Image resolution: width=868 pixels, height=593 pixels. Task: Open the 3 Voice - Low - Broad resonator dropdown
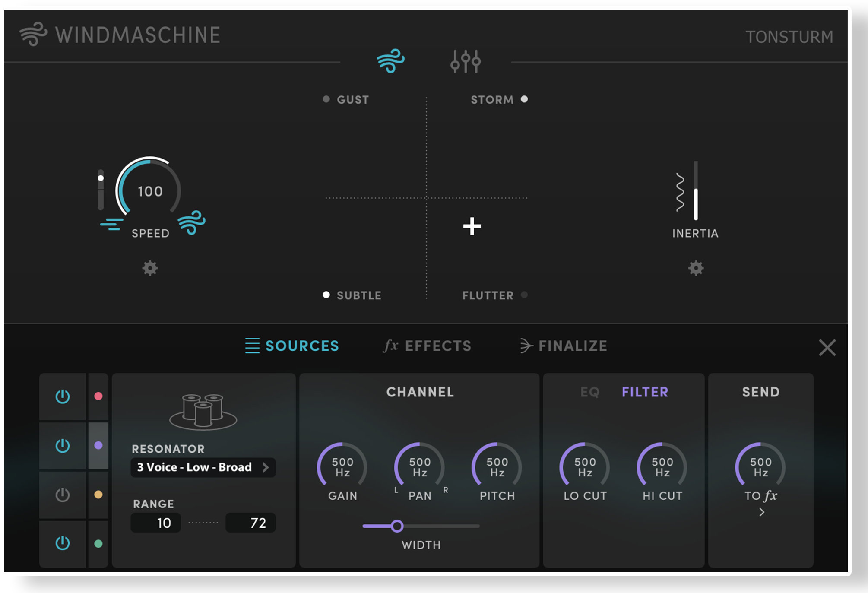[x=203, y=467]
